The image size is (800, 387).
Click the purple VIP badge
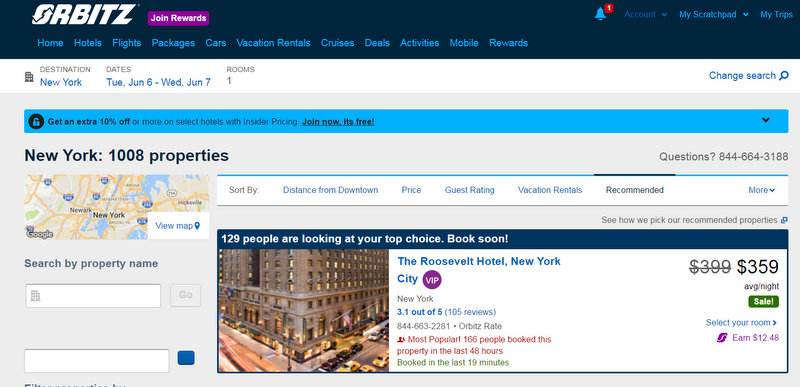pos(432,279)
